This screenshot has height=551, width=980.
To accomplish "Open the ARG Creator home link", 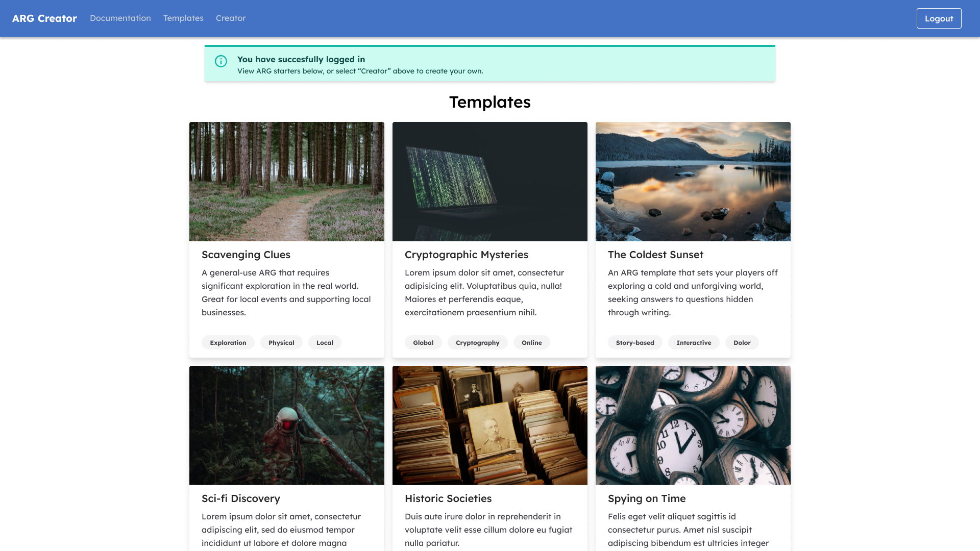I will 44,18.
